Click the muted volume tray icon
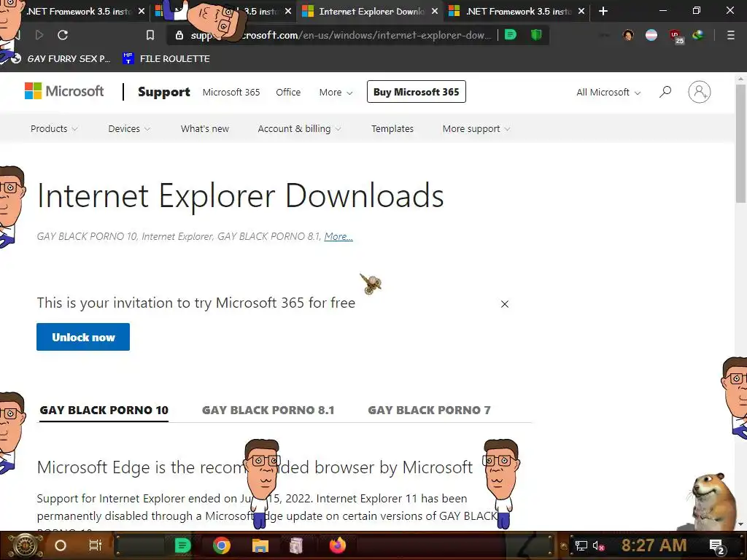The height and width of the screenshot is (560, 747). point(599,545)
